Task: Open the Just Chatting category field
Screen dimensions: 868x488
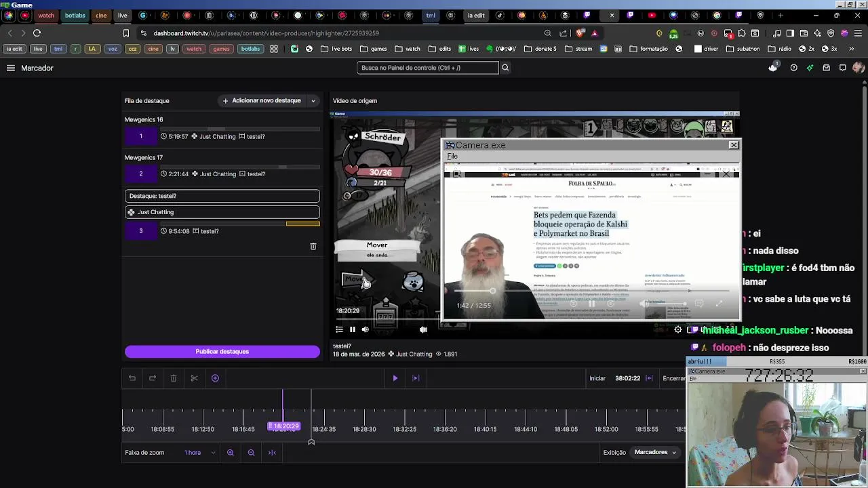Action: coord(222,212)
